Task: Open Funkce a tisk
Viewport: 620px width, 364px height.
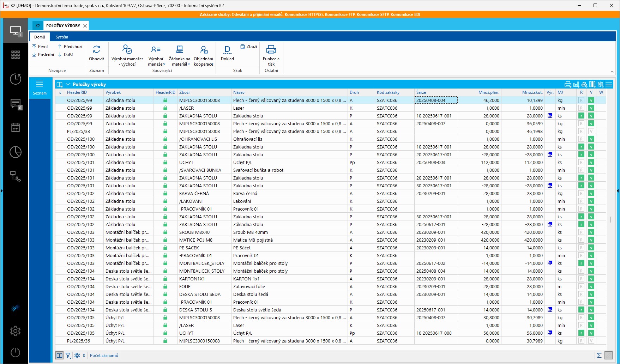Action: coord(271,55)
